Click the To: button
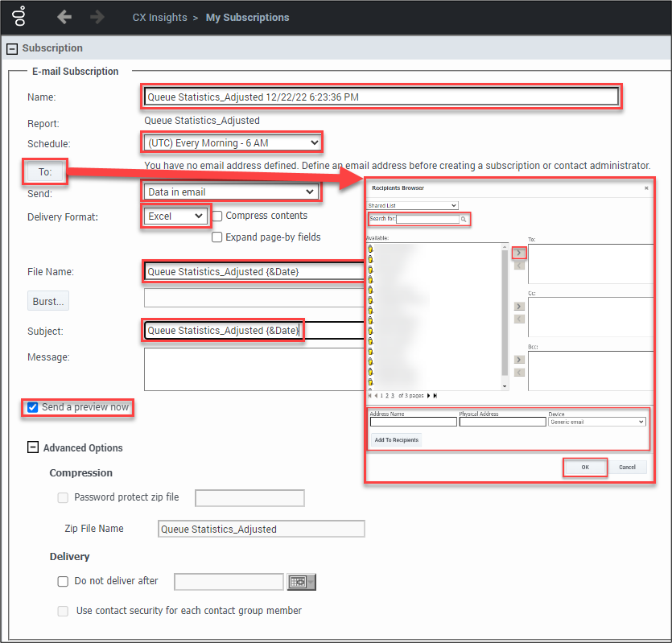This screenshot has height=643, width=672. click(45, 171)
